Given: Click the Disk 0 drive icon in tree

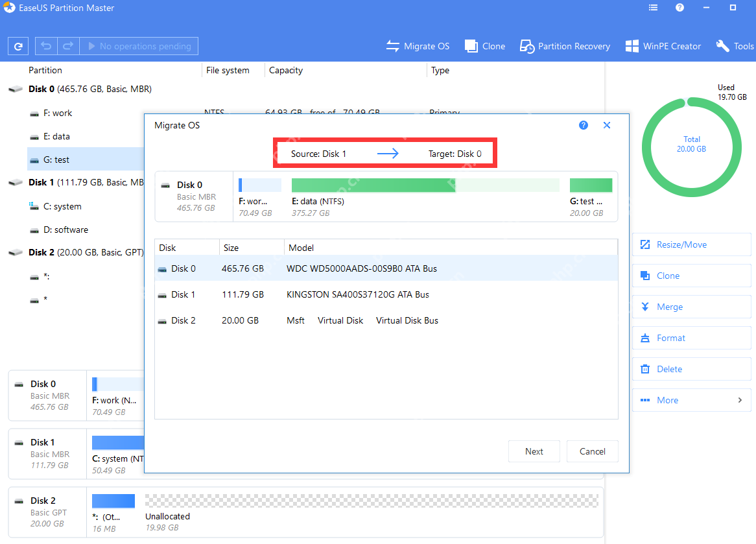Looking at the screenshot, I should 16,89.
